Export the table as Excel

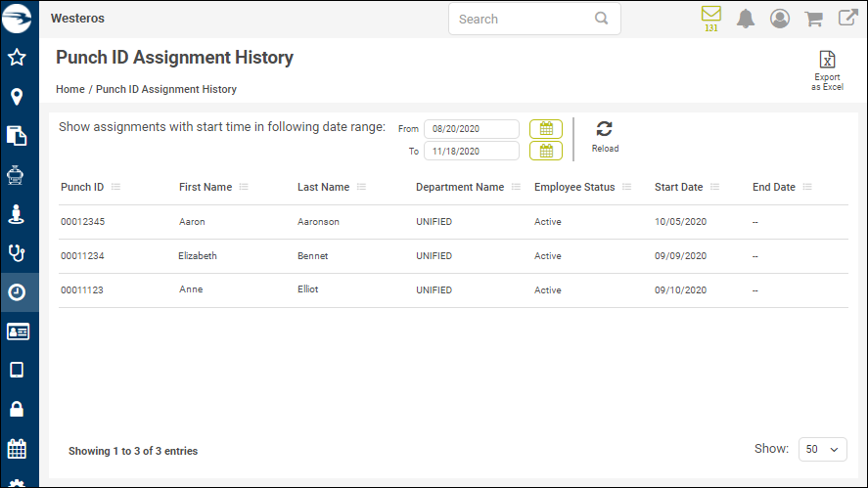pyautogui.click(x=827, y=70)
